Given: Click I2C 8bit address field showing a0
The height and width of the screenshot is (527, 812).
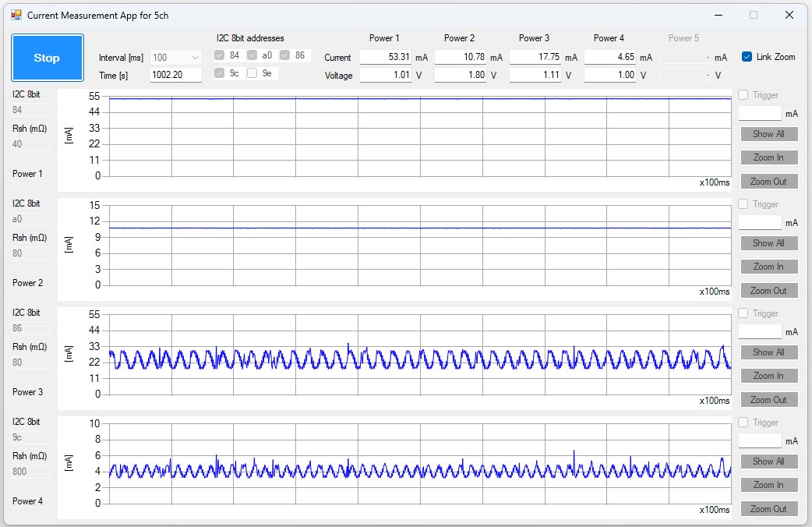Looking at the screenshot, I should point(30,219).
